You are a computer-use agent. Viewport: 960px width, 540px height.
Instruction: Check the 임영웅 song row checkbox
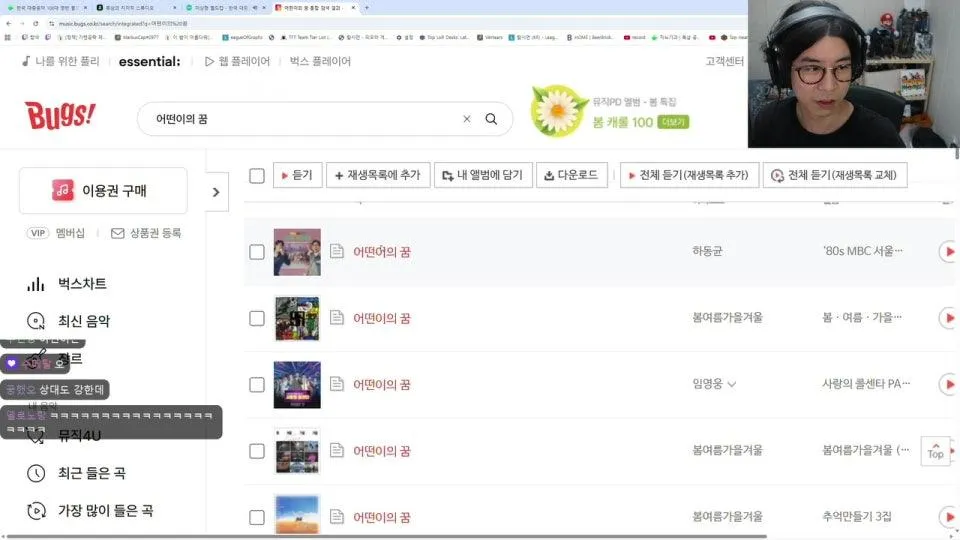257,384
